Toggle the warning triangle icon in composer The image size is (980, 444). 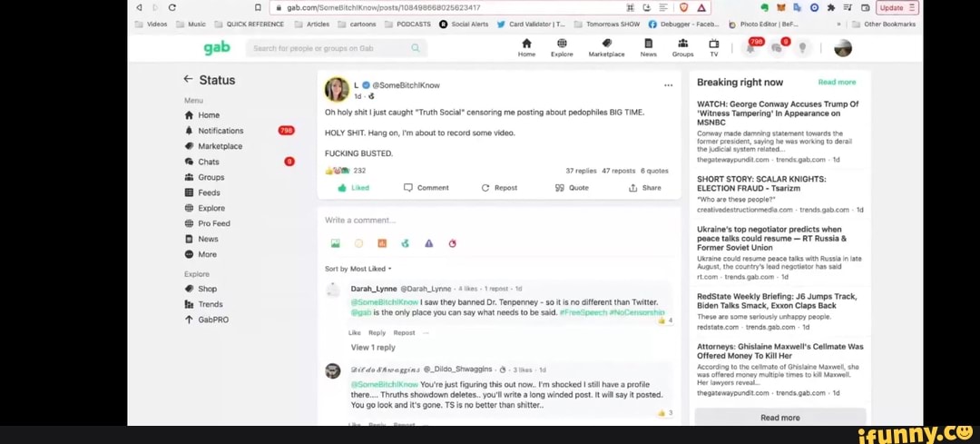(x=428, y=243)
